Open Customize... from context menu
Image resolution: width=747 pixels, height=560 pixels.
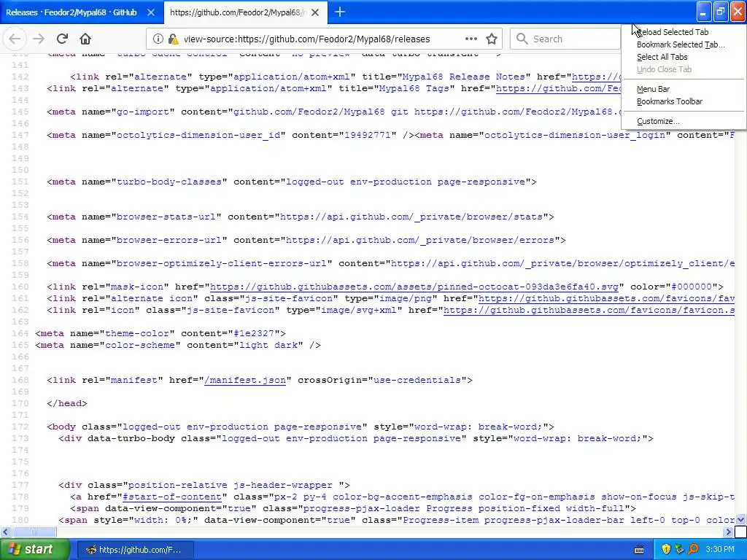coord(659,122)
